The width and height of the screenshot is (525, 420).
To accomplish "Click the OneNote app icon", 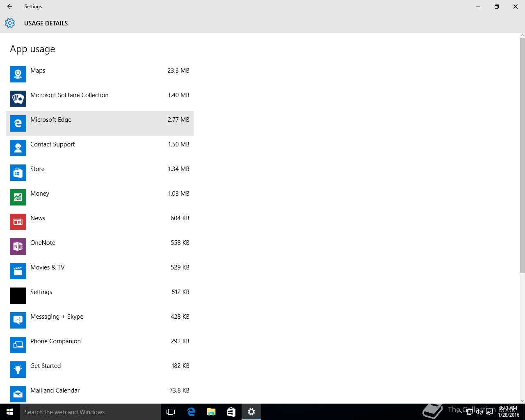I will click(18, 247).
